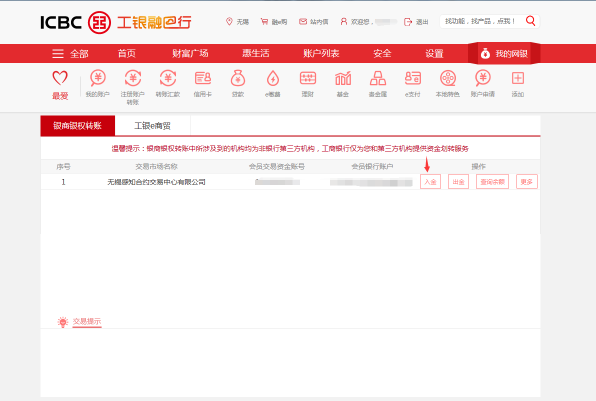Click the 交易提示 link

coord(87,321)
